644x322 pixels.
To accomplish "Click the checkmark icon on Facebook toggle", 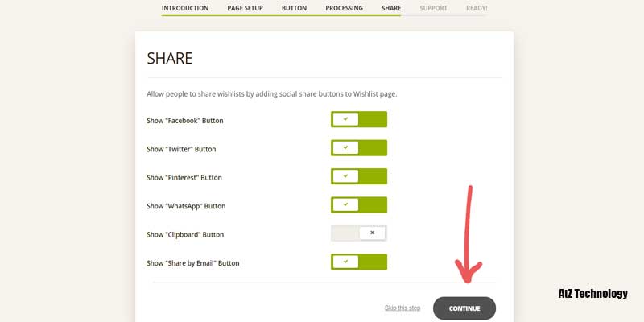I will click(x=345, y=119).
